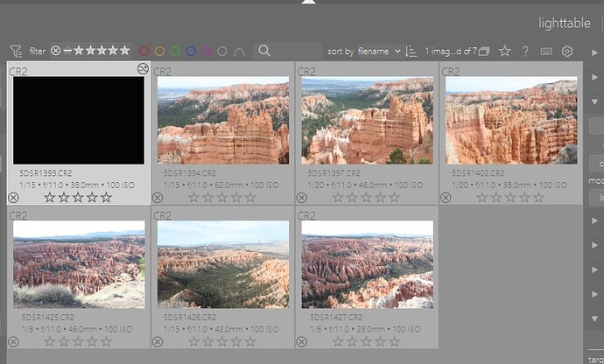The image size is (604, 364).
Task: Reject 5DSR1393.CR2 with its x icon
Action: (13, 198)
